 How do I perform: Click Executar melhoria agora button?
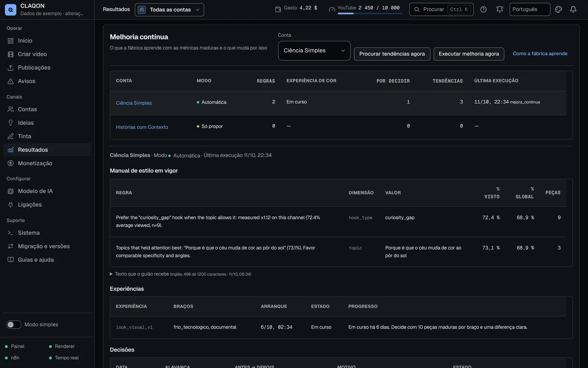[x=469, y=54]
